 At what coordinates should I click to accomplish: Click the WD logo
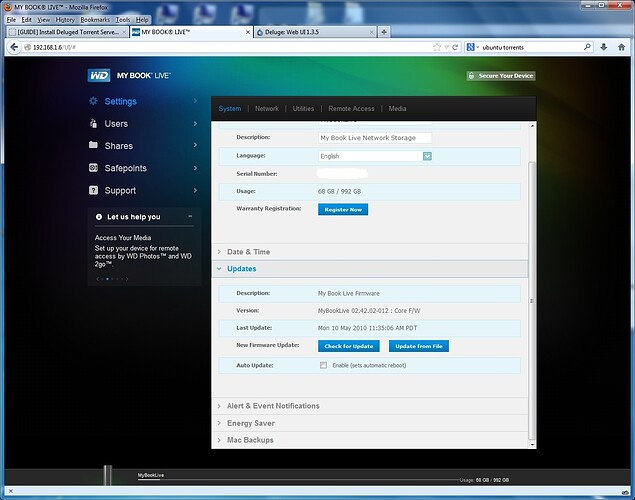coord(99,75)
